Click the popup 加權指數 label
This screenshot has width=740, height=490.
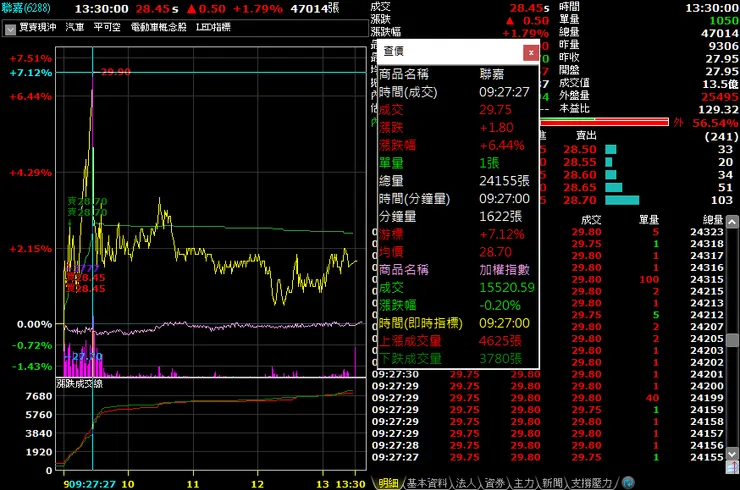tap(505, 270)
